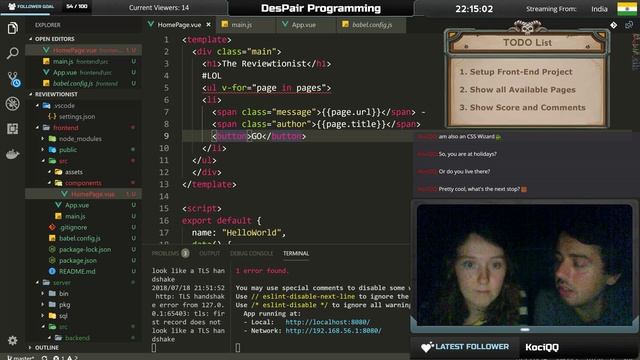The width and height of the screenshot is (640, 360).
Task: Click the Follower Goal people icon
Action: pyautogui.click(x=12, y=6)
